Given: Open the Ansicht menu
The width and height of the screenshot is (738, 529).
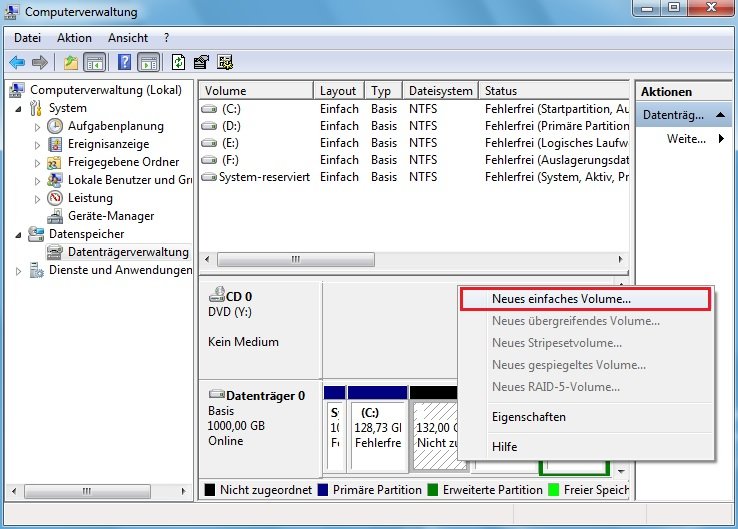Looking at the screenshot, I should click(128, 38).
